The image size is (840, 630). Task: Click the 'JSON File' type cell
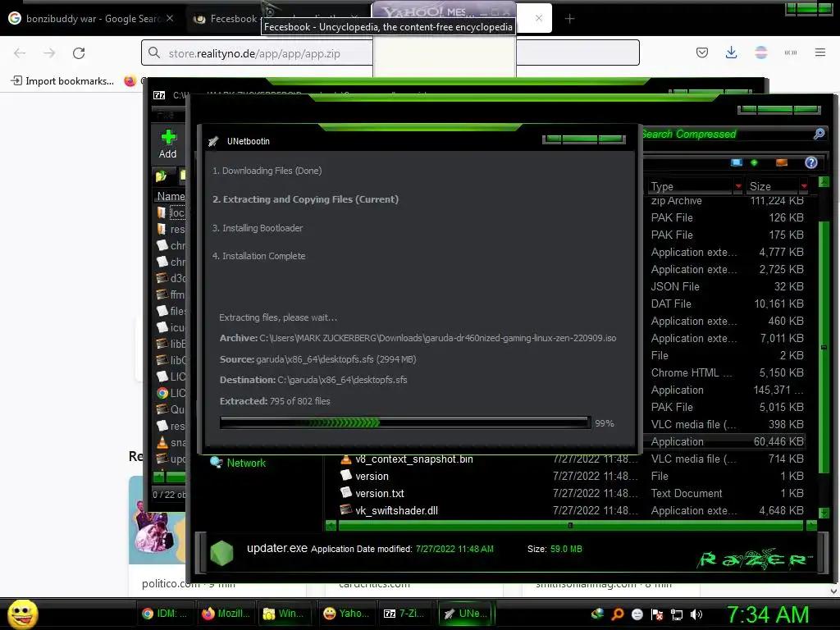(x=675, y=286)
